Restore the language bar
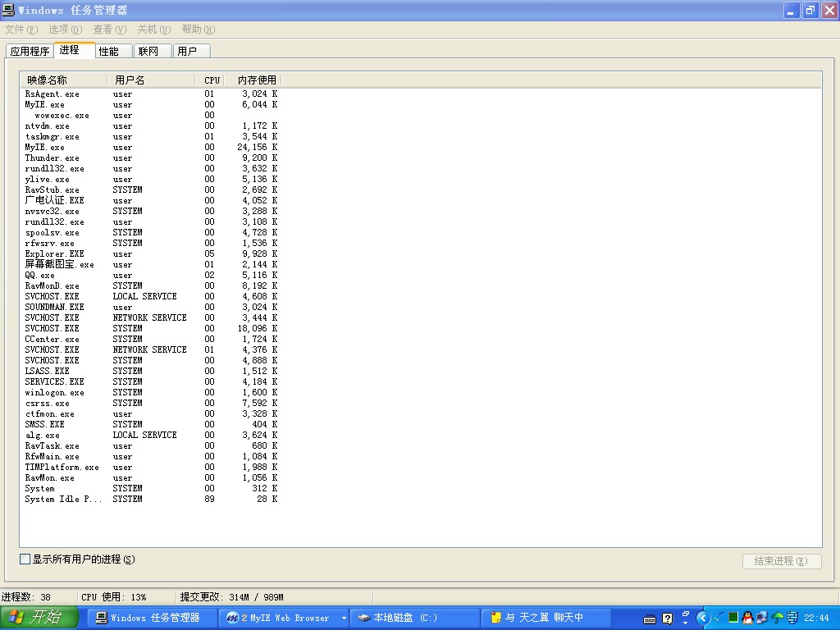The image size is (840, 630). coord(686,614)
